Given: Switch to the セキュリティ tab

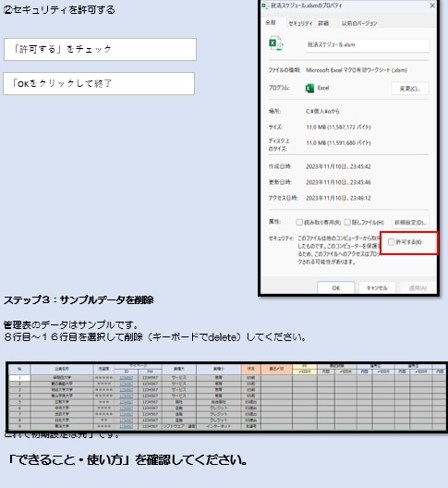Looking at the screenshot, I should point(300,23).
